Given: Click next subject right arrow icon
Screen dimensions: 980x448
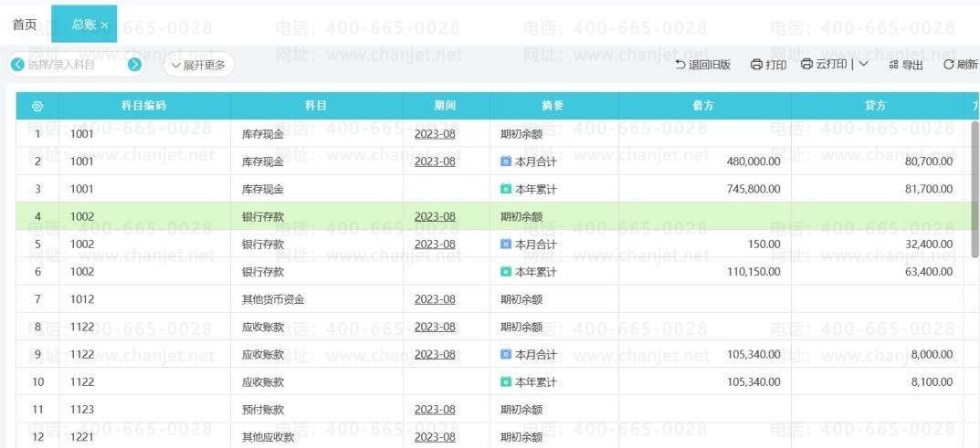Looking at the screenshot, I should [134, 64].
